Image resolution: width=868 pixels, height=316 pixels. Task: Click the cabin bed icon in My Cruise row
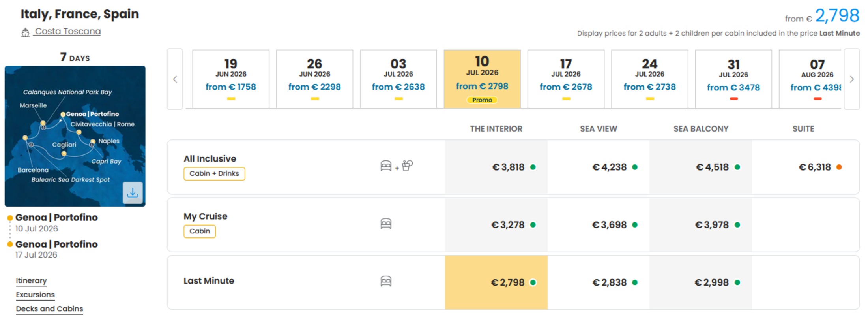pyautogui.click(x=386, y=224)
